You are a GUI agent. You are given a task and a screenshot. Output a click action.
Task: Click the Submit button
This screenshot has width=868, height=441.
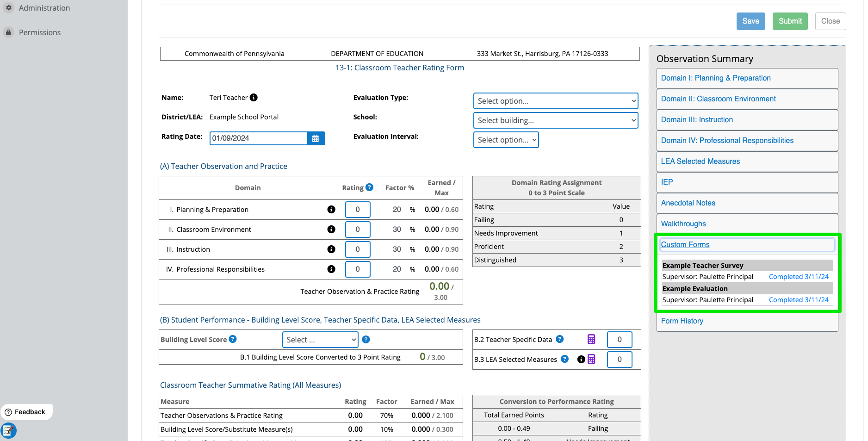(x=790, y=21)
